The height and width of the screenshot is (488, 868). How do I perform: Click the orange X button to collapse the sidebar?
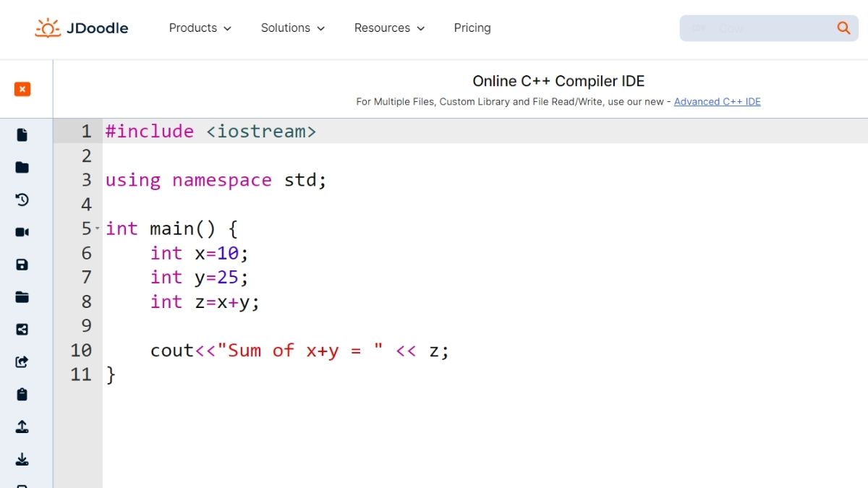(22, 89)
